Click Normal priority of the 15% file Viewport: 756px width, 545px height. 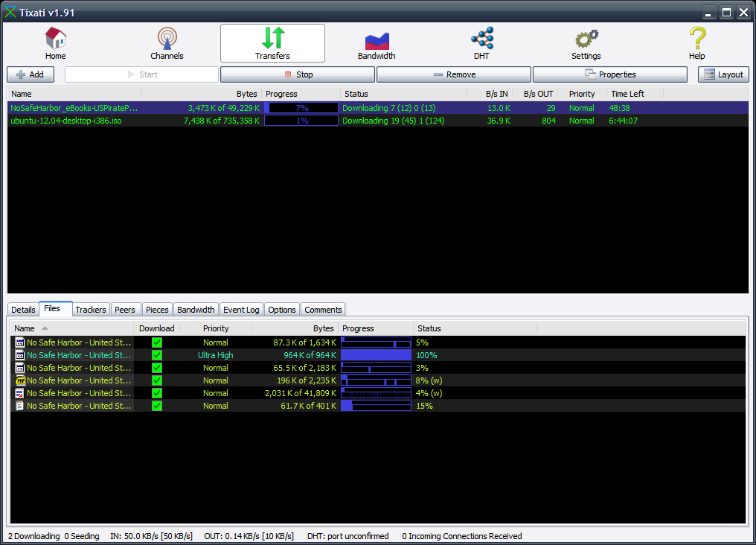click(x=216, y=406)
